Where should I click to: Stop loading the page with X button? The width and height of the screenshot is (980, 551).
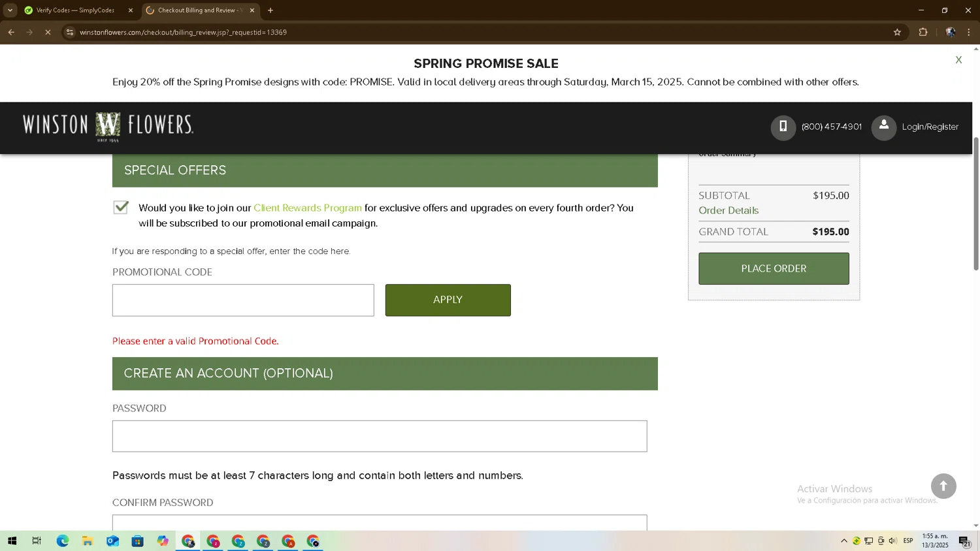click(48, 32)
